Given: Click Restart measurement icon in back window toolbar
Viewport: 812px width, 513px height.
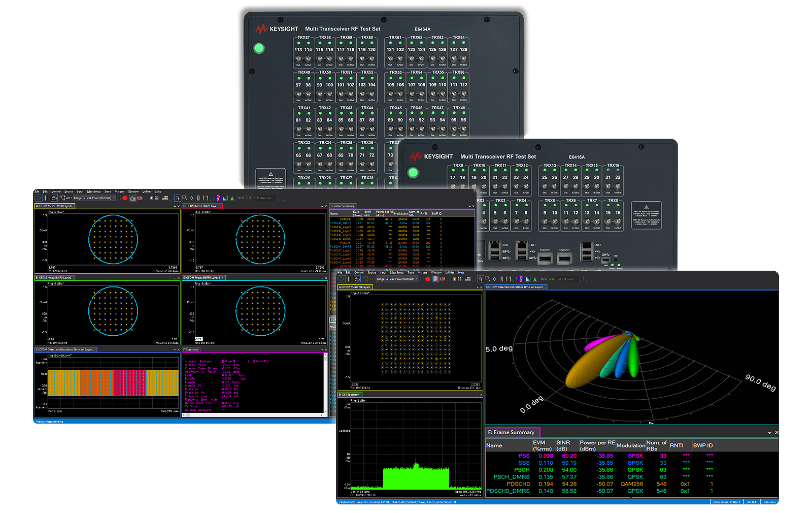Looking at the screenshot, I should pyautogui.click(x=54, y=198).
